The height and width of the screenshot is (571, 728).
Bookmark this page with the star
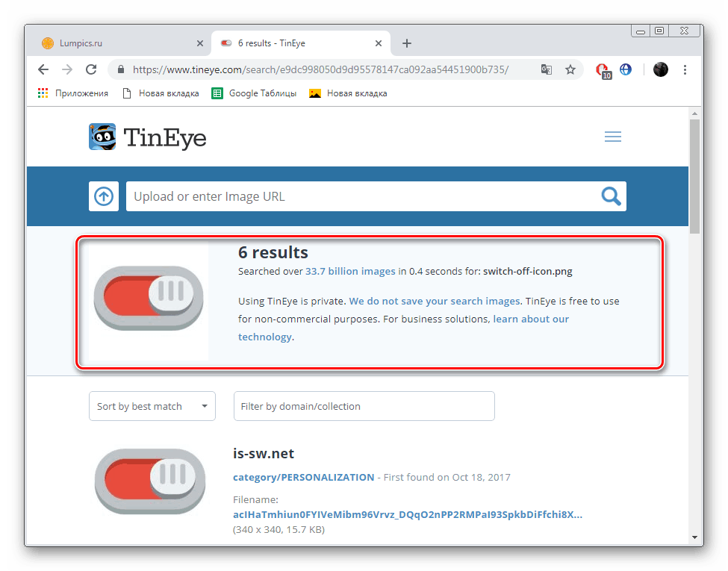(x=570, y=69)
